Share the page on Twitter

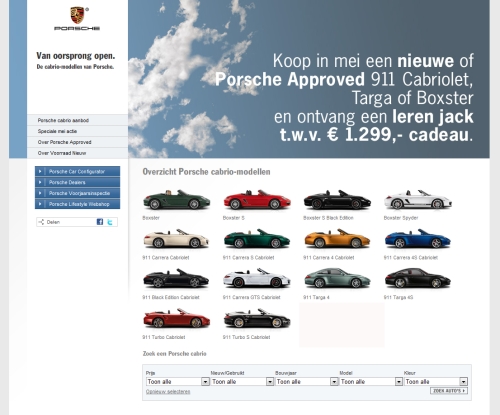click(110, 222)
